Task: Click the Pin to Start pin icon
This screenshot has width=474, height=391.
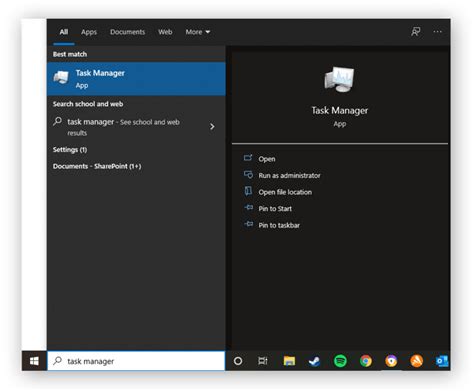Action: click(249, 207)
